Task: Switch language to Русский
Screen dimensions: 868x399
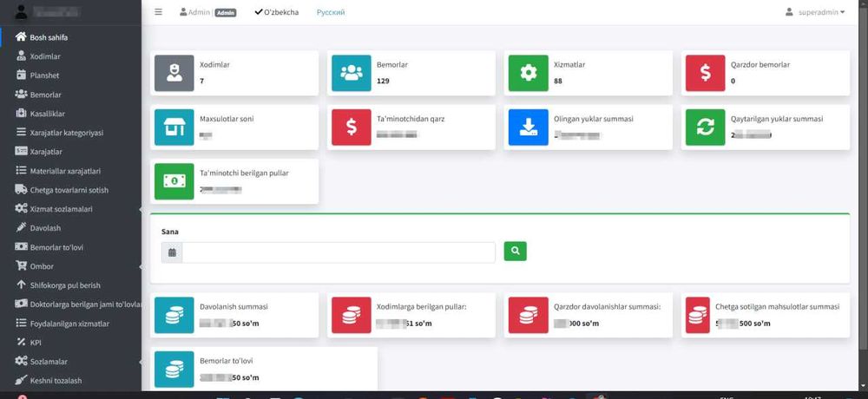Action: (x=331, y=12)
